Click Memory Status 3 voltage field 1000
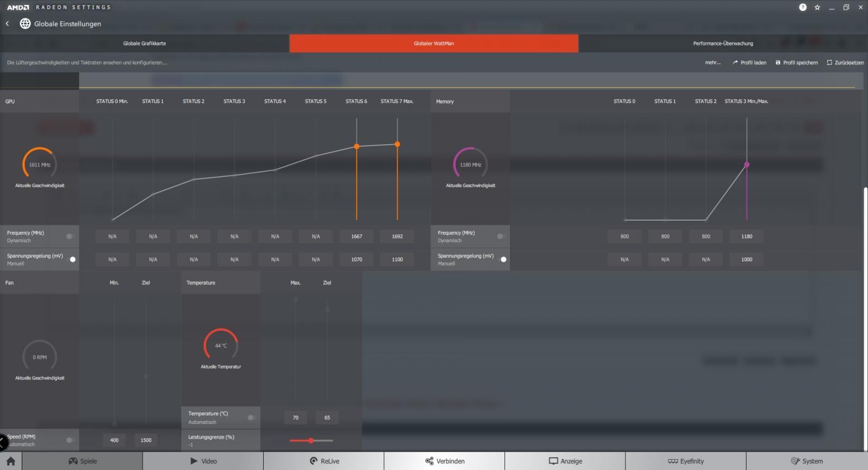The image size is (868, 470). (x=747, y=259)
